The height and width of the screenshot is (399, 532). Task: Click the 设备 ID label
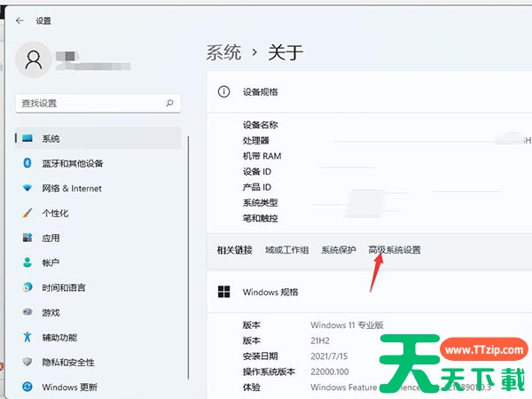(257, 172)
